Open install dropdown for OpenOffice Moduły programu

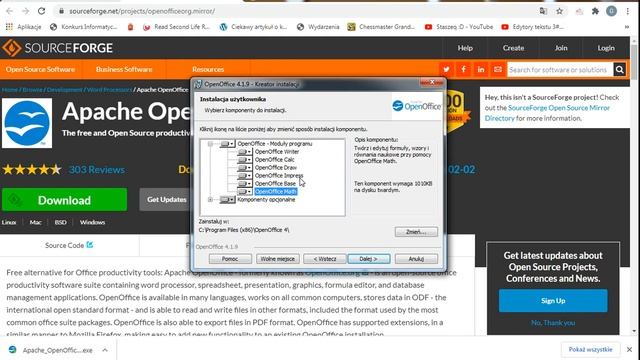tap(227, 144)
